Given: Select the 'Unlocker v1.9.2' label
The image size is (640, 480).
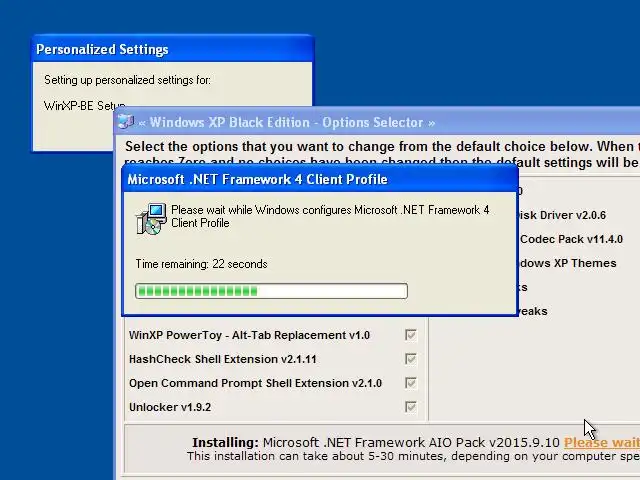Looking at the screenshot, I should click(170, 407).
